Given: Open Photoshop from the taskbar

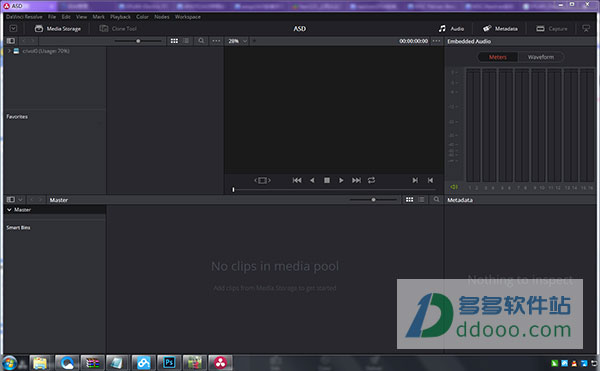Looking at the screenshot, I should (x=169, y=363).
